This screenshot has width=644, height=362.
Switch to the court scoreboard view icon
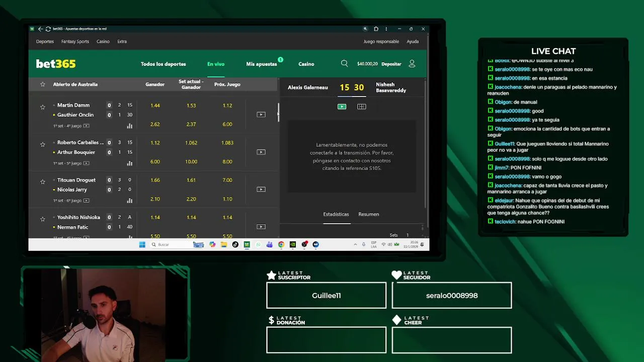click(361, 107)
